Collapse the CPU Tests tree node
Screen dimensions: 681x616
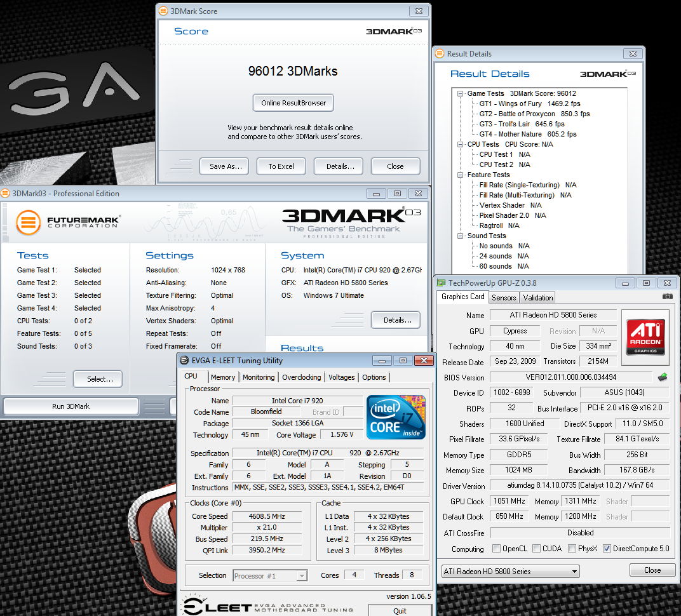coord(460,144)
